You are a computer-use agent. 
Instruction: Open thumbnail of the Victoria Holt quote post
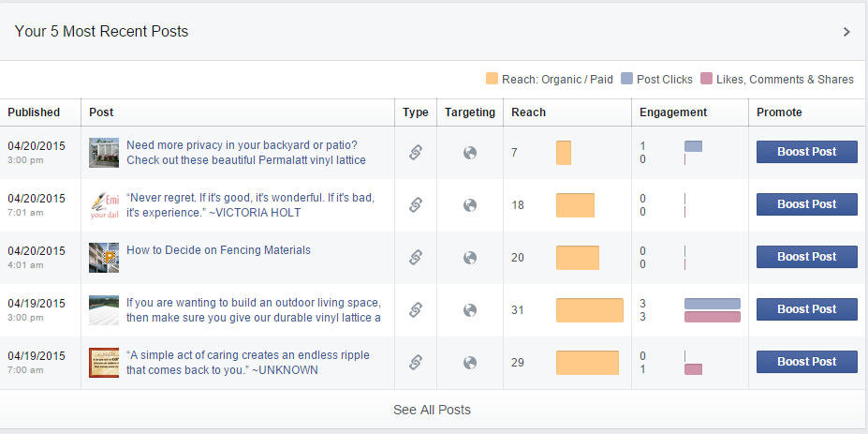pyautogui.click(x=104, y=205)
